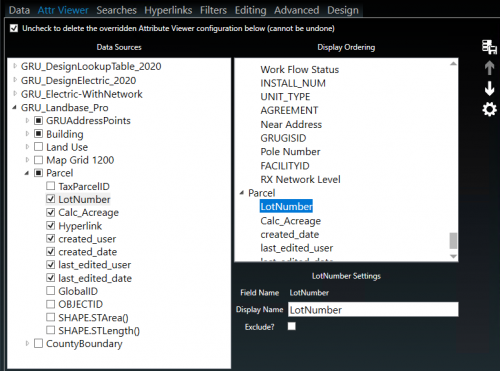Viewport: 500px width, 371px height.
Task: Uncheck the override Attribute Viewer configuration checkbox
Action: click(14, 28)
